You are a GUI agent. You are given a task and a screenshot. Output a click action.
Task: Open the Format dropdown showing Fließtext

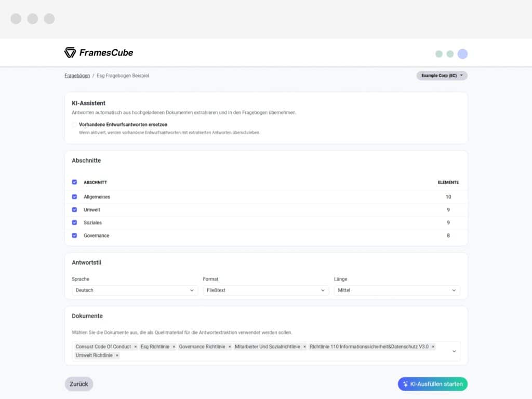[265, 290]
